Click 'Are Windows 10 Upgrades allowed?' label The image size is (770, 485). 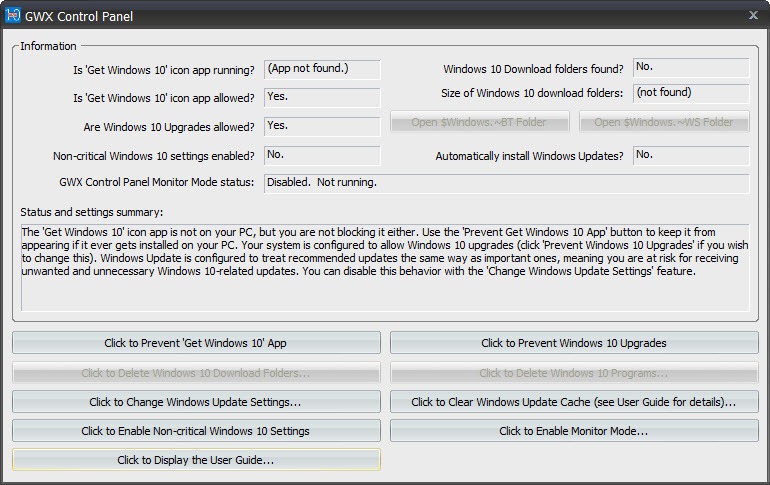[169, 127]
